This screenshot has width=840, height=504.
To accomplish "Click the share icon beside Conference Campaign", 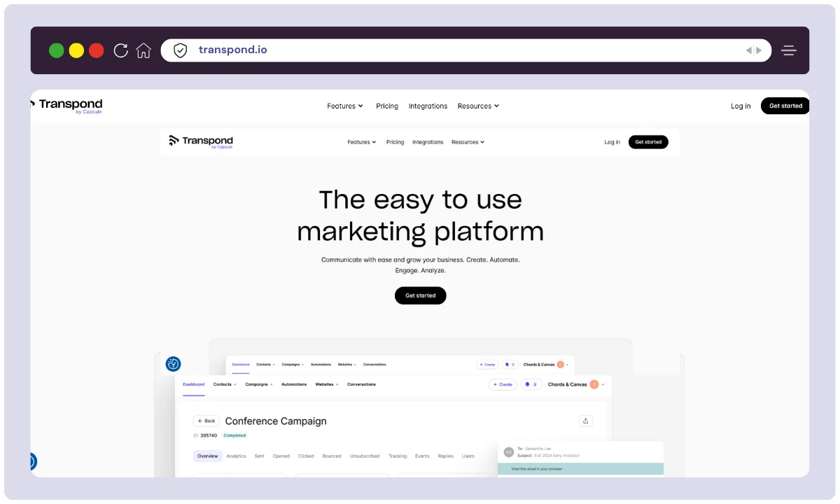I will point(586,421).
